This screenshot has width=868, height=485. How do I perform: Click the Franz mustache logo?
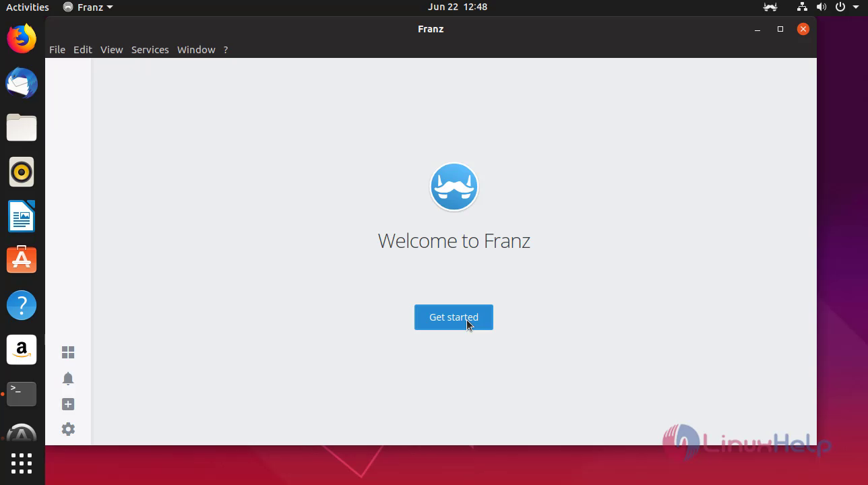click(x=454, y=187)
